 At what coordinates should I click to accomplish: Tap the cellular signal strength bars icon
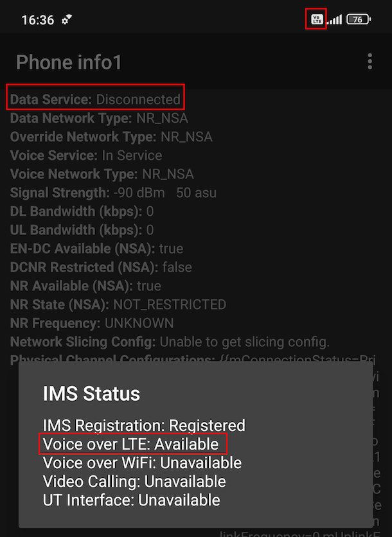[339, 19]
